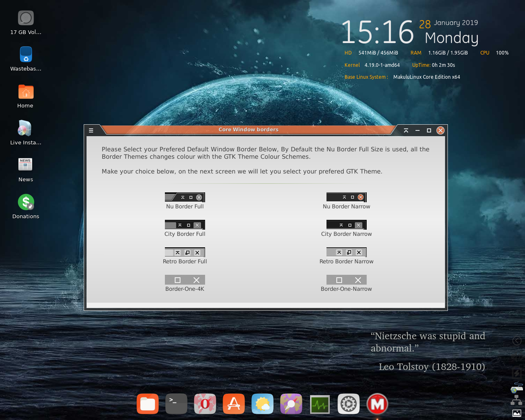Viewport: 525px width, 420px height.
Task: Choose the Nu Border Full window border
Action: pyautogui.click(x=185, y=201)
